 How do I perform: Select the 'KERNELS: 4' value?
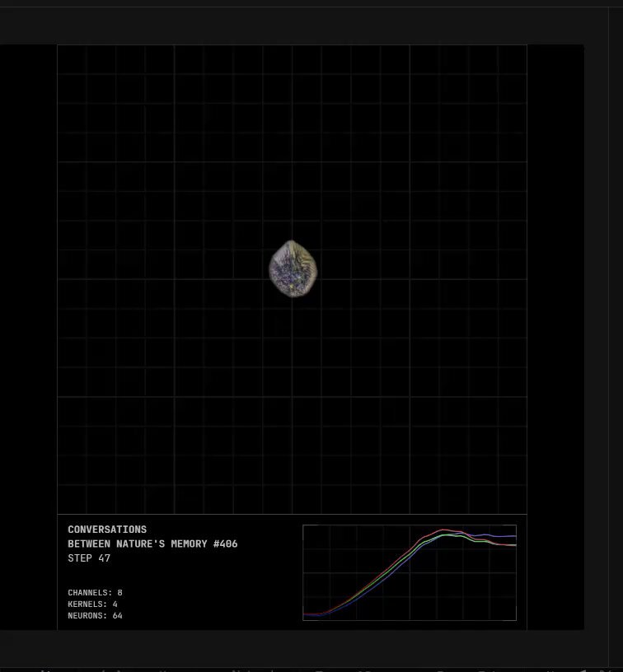pos(92,604)
